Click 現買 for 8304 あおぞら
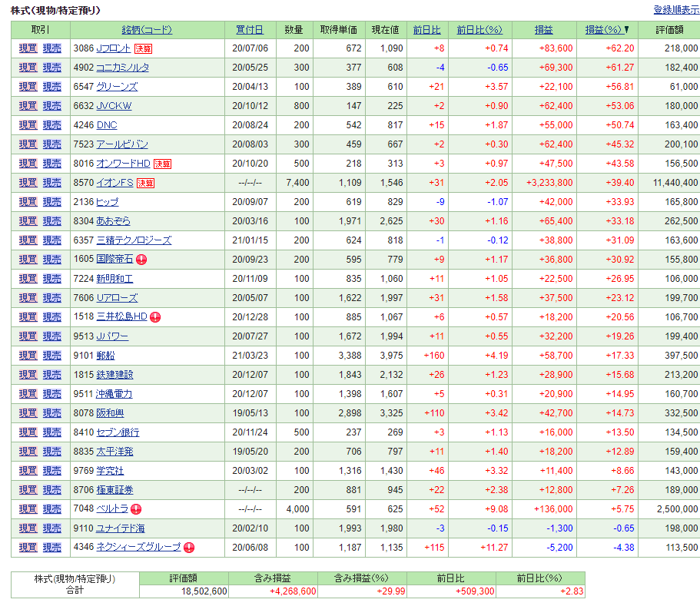 (x=28, y=221)
